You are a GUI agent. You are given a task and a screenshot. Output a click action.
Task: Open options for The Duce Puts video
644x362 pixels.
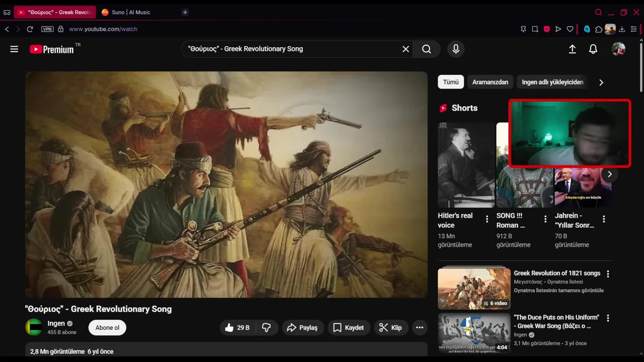tap(608, 318)
